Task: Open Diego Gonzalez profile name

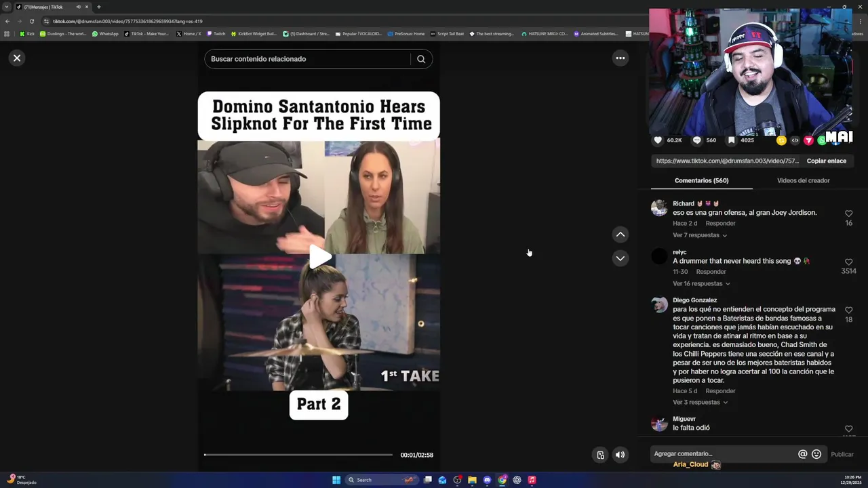Action: pyautogui.click(x=694, y=300)
